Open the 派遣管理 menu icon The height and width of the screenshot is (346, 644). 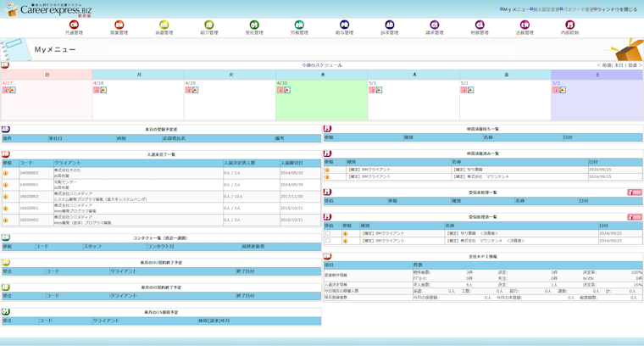click(164, 25)
